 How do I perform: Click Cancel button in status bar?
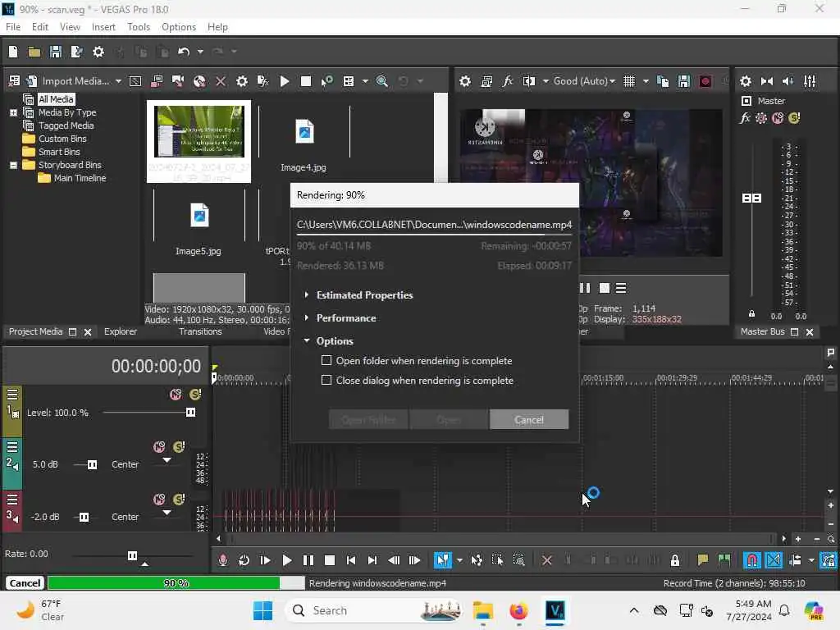(25, 583)
